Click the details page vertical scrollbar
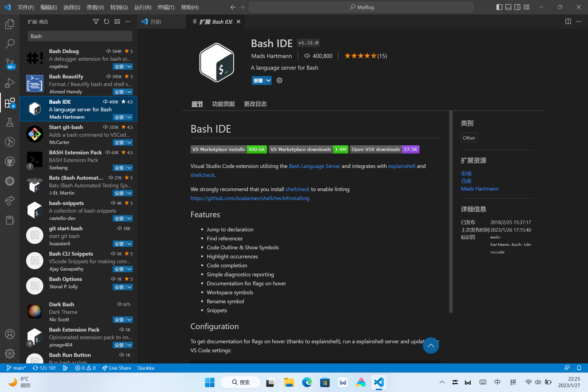 click(x=451, y=212)
